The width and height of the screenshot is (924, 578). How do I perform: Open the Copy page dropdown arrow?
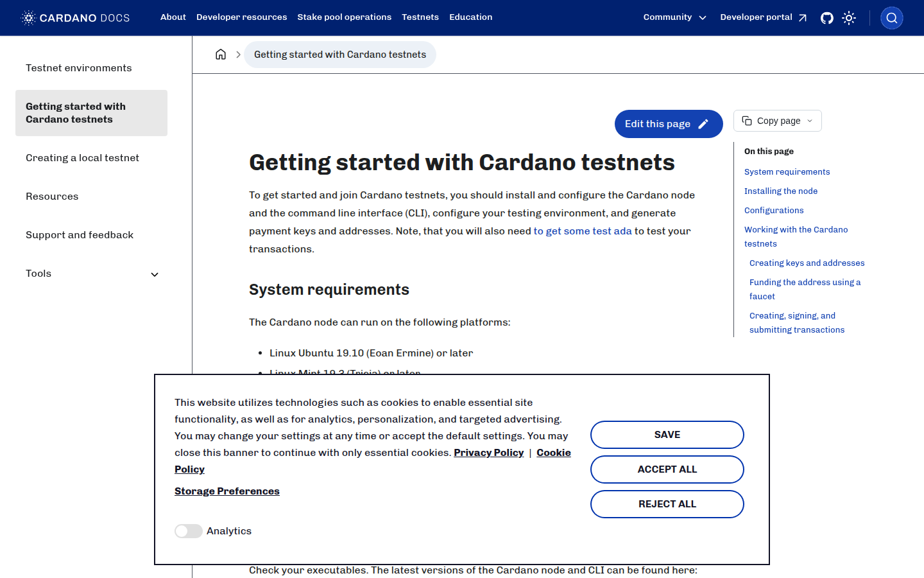coord(810,121)
